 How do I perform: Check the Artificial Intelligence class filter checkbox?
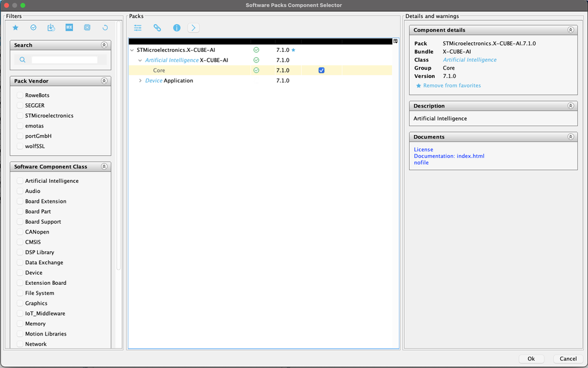20,181
